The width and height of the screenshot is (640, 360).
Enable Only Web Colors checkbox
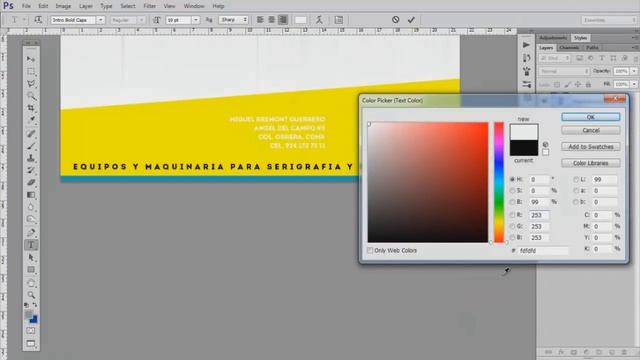(370, 250)
